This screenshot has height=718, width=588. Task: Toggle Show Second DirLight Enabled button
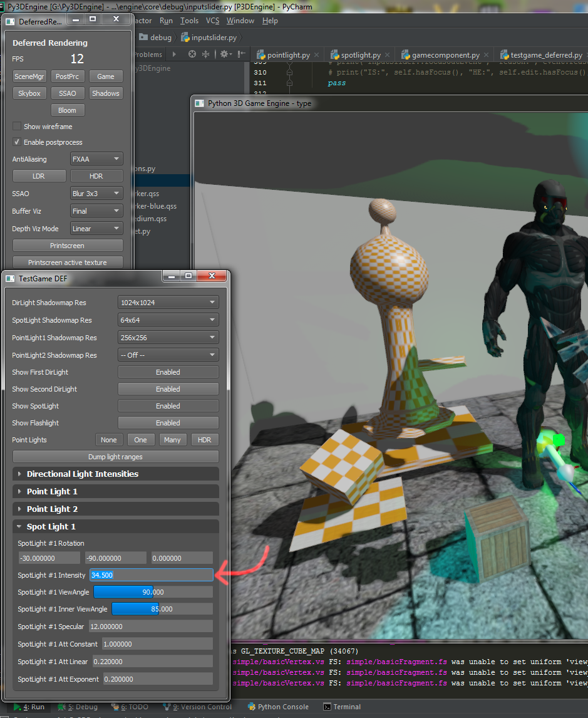click(x=168, y=389)
